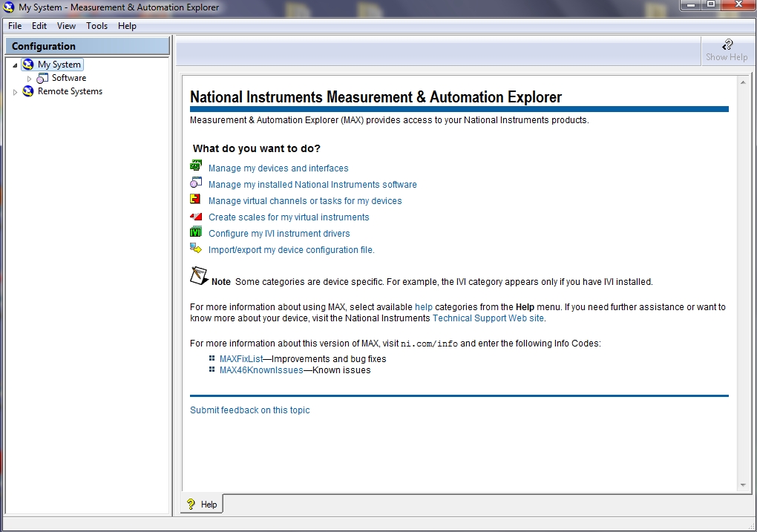This screenshot has height=532, width=757.
Task: Click the bullet icon beside MAXFixList
Action: click(212, 358)
